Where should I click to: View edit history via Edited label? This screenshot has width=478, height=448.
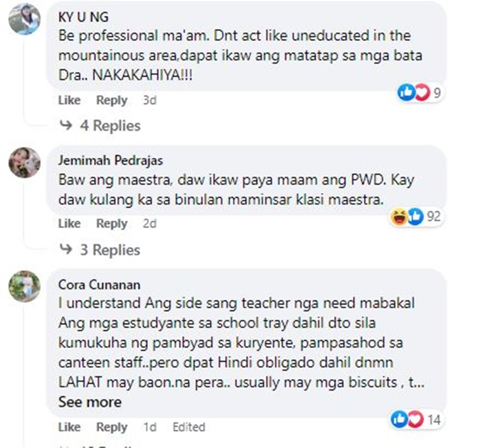click(189, 427)
